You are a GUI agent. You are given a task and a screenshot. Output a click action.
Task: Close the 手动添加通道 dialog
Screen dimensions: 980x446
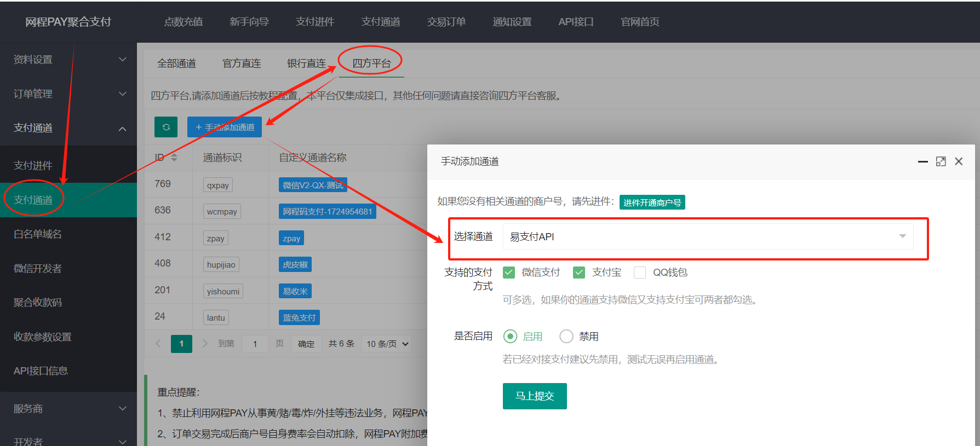click(959, 161)
